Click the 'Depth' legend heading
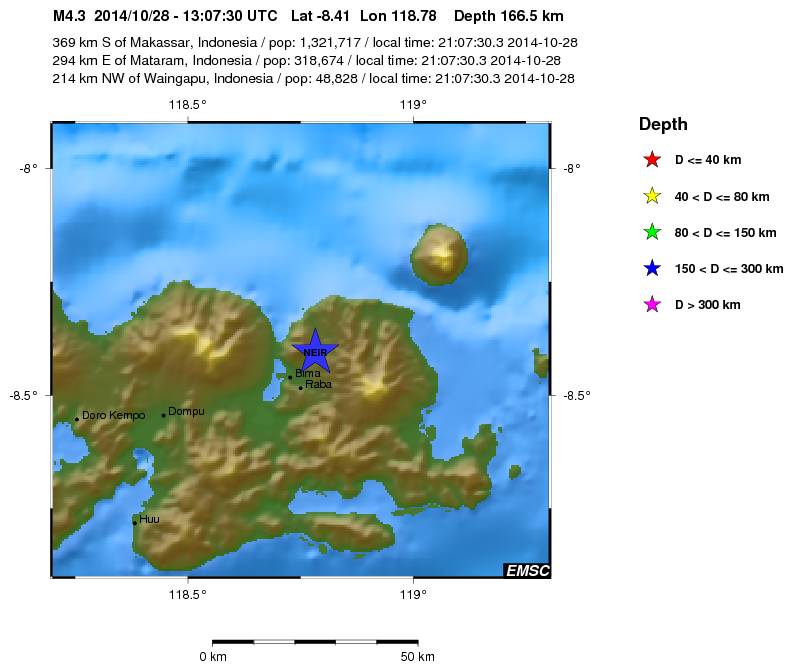This screenshot has width=793, height=671. (663, 124)
